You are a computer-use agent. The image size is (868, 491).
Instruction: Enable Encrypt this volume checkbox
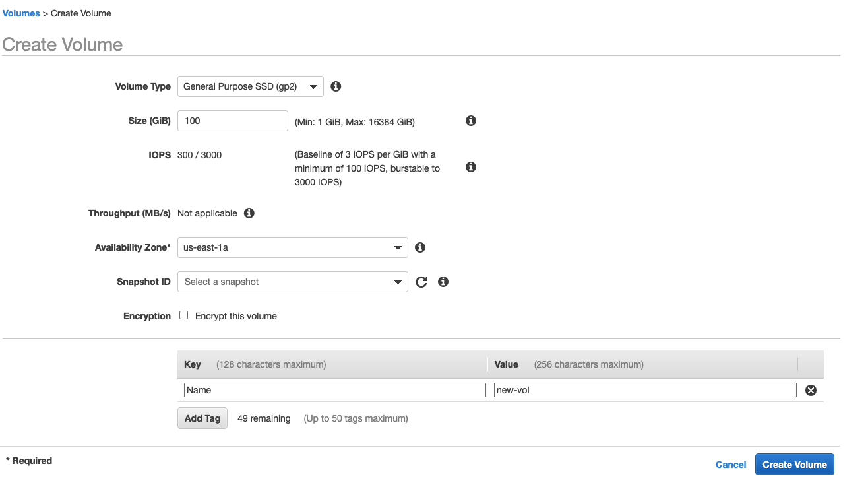click(x=184, y=315)
